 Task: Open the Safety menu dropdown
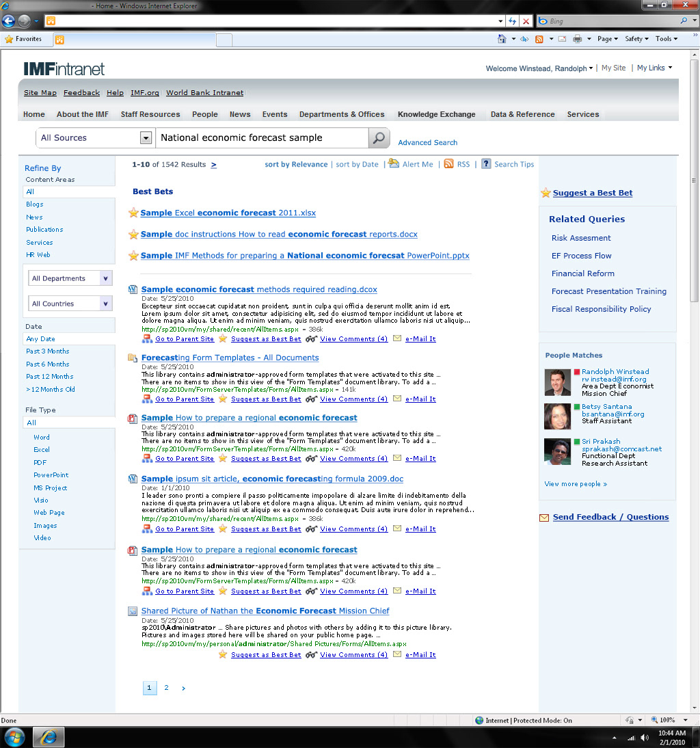coord(636,39)
